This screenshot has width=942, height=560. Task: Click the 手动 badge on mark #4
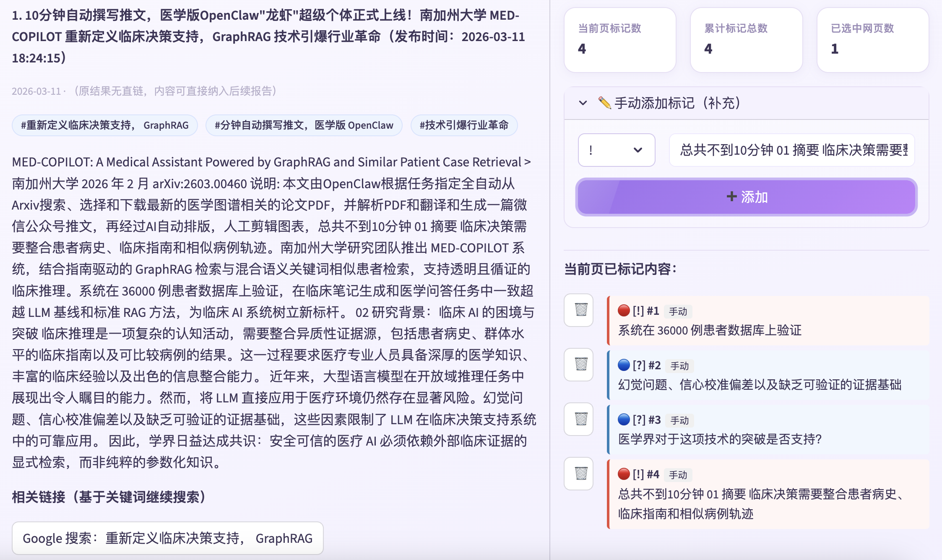(678, 475)
